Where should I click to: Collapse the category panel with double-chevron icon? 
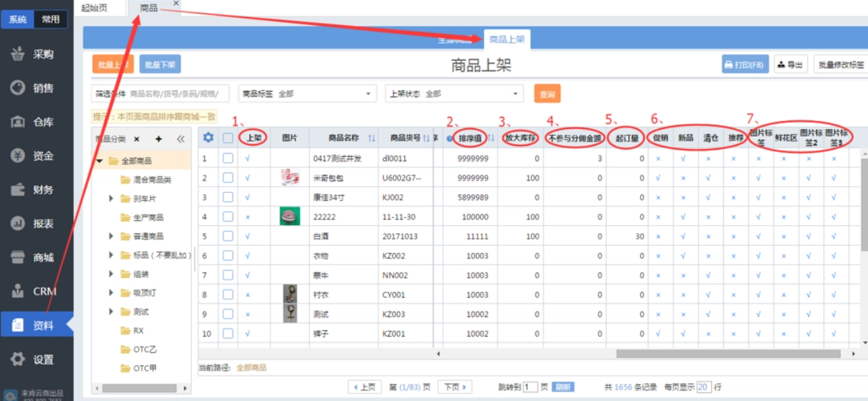[180, 139]
